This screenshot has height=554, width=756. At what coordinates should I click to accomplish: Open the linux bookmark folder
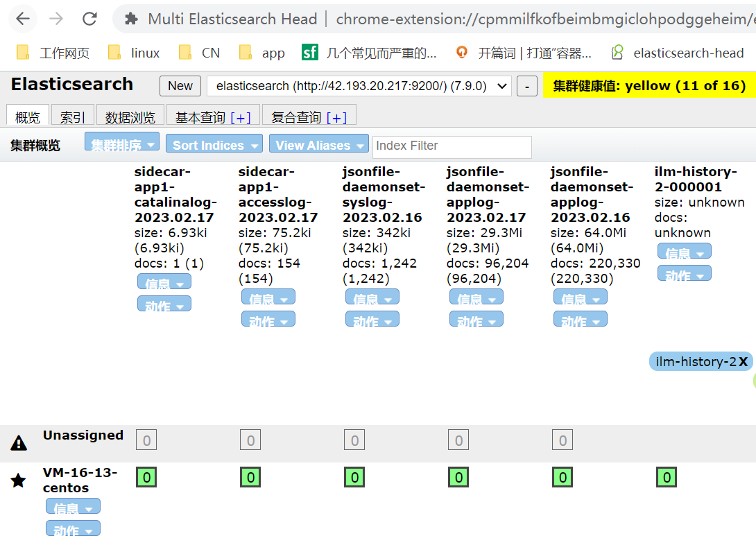click(x=134, y=53)
